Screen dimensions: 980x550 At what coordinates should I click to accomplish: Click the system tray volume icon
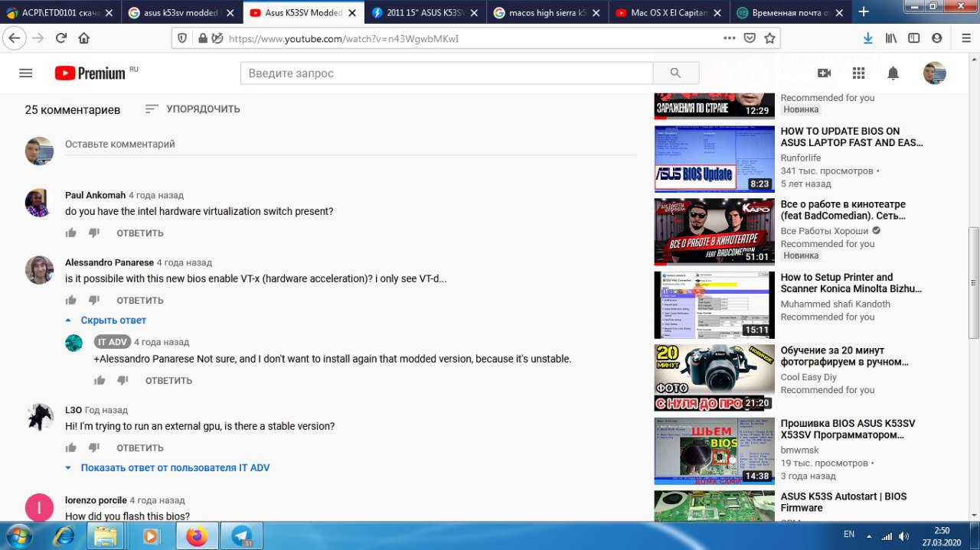tap(903, 536)
